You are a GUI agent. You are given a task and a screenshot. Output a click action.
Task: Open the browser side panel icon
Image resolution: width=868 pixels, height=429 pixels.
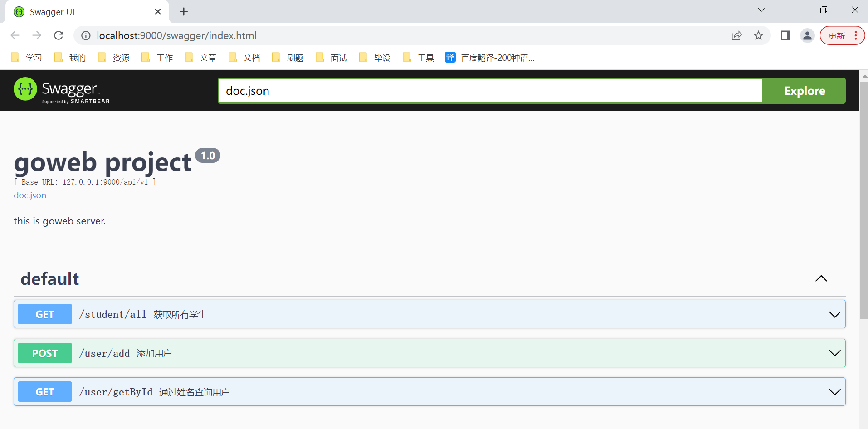click(x=785, y=35)
